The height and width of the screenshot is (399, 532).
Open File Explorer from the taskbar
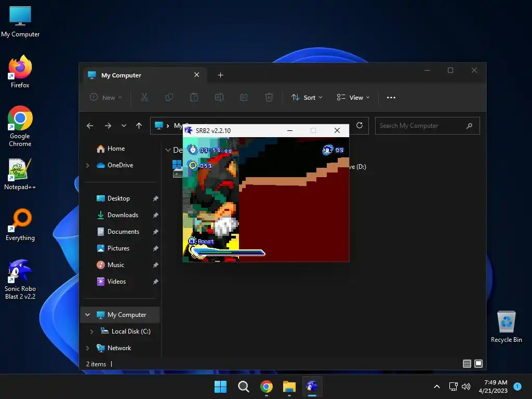point(289,387)
